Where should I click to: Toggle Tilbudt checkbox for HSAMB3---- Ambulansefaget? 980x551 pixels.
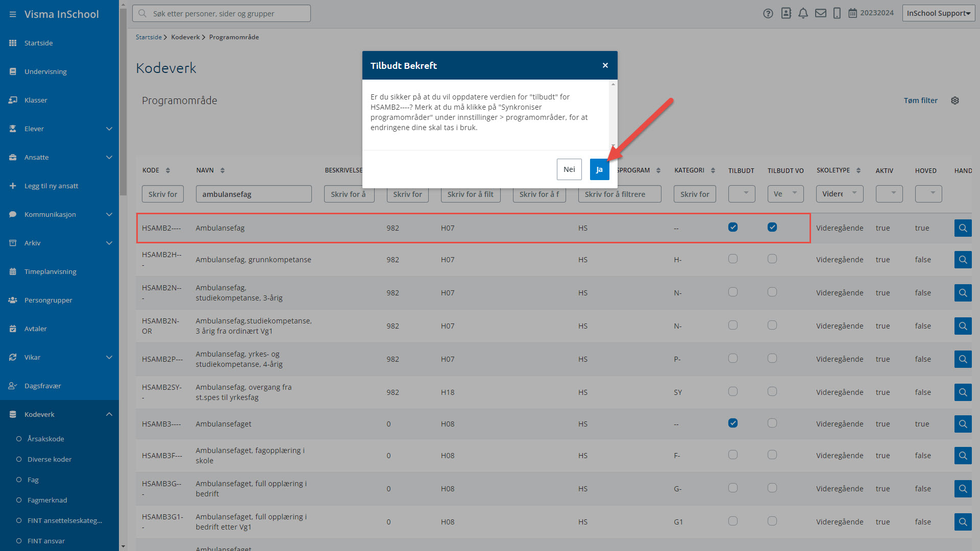coord(733,423)
